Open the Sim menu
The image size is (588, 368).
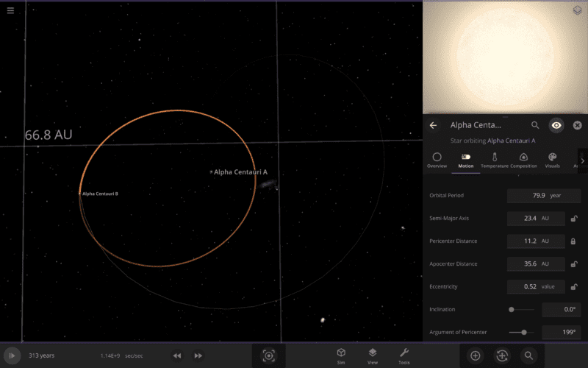tap(341, 355)
